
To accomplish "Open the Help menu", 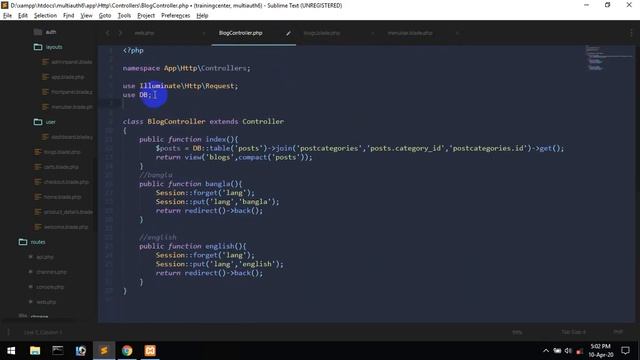I will pyautogui.click(x=202, y=16).
